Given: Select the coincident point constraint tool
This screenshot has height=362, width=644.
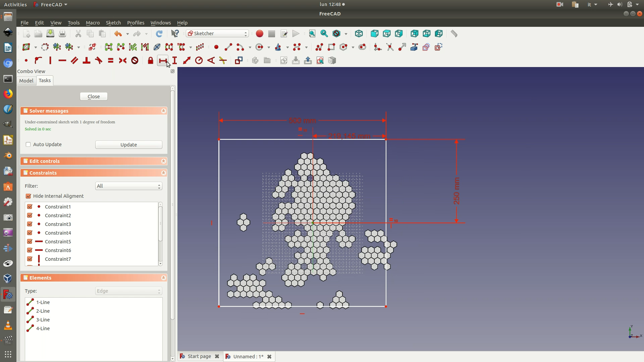Looking at the screenshot, I should (26, 61).
